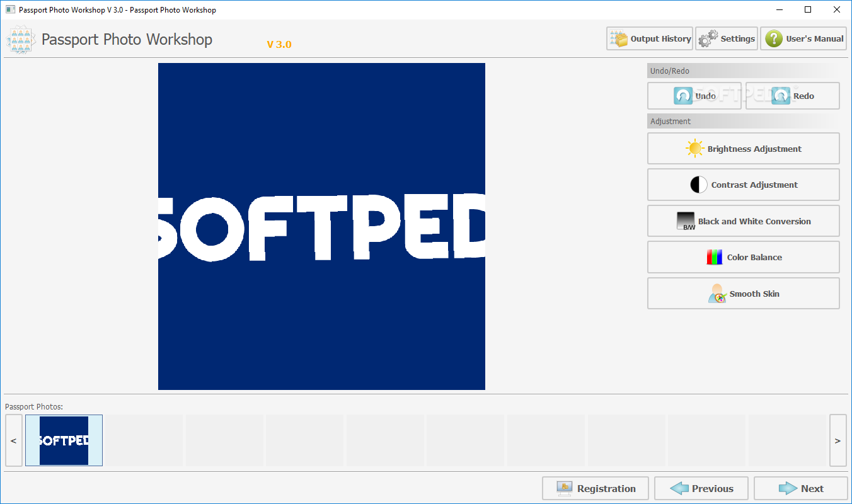852x504 pixels.
Task: Undo the last photo edit
Action: [694, 96]
